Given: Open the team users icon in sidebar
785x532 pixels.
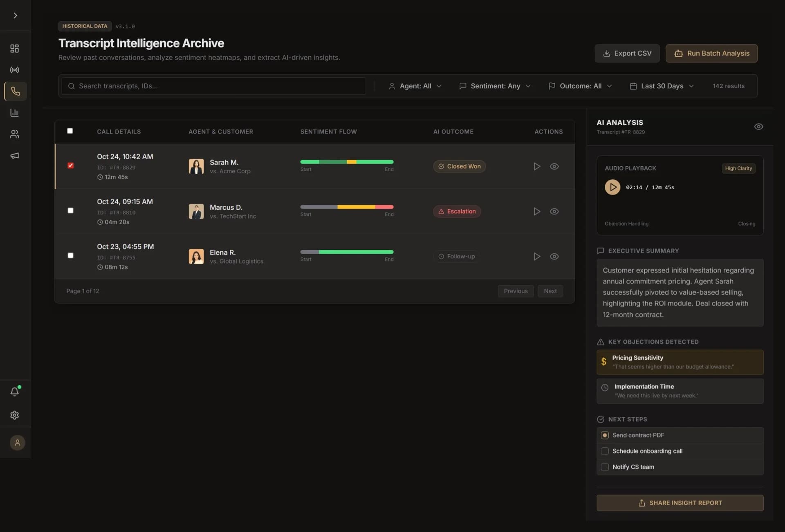Looking at the screenshot, I should pyautogui.click(x=15, y=134).
